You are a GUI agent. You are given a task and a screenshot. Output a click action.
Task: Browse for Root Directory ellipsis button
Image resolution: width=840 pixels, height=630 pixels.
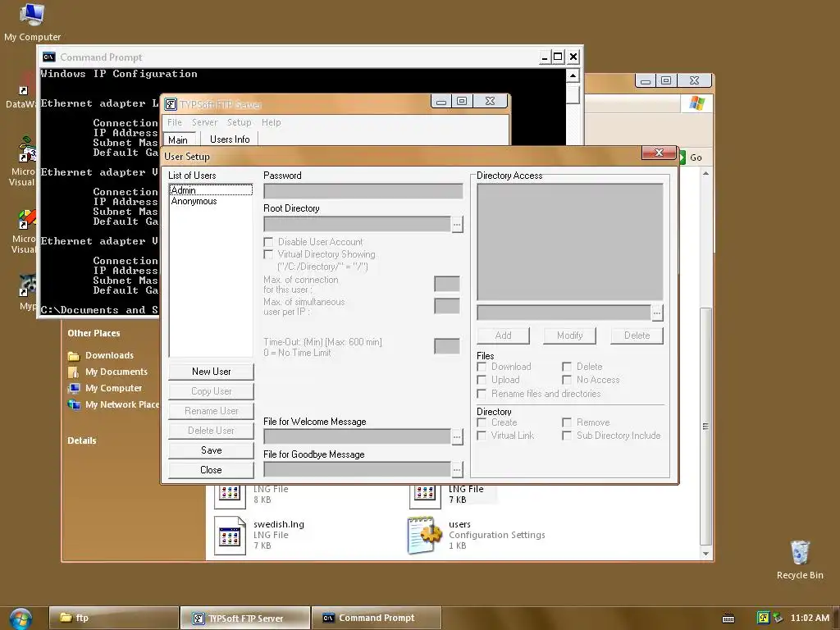coord(457,225)
